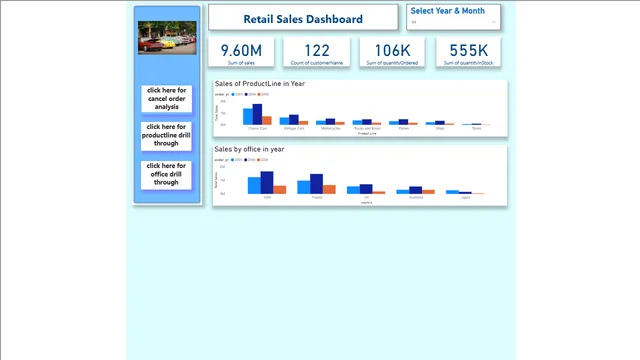Click the cancel order analysis button
This screenshot has height=360, width=640.
(x=167, y=98)
